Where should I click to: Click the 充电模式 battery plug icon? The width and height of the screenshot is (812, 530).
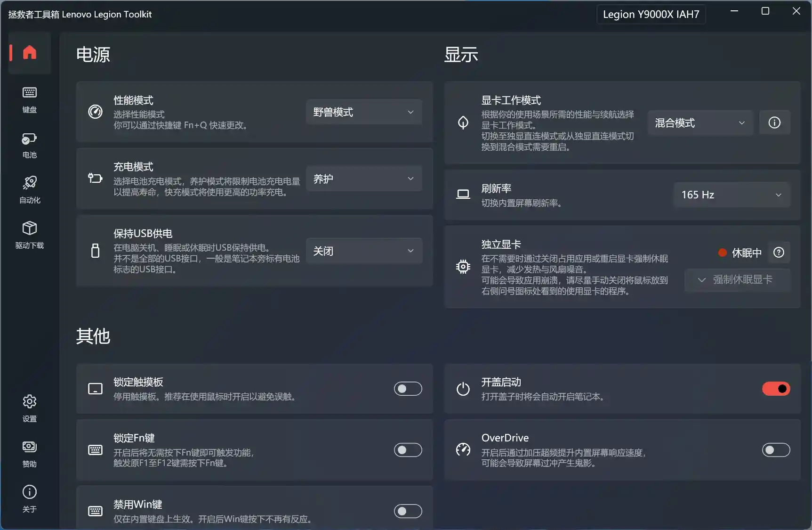click(95, 179)
